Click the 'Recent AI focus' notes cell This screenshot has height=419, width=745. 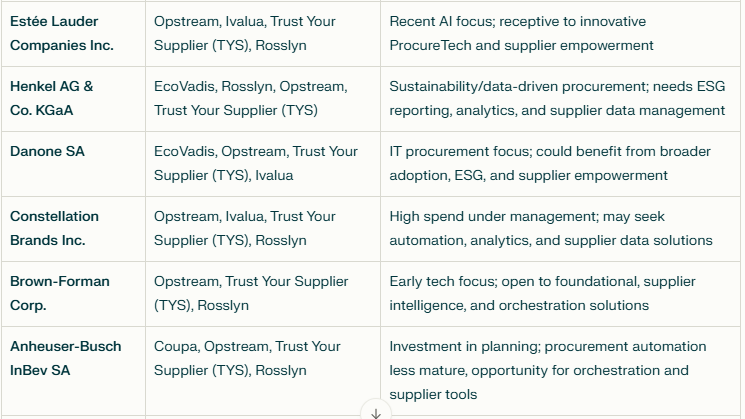(x=520, y=33)
